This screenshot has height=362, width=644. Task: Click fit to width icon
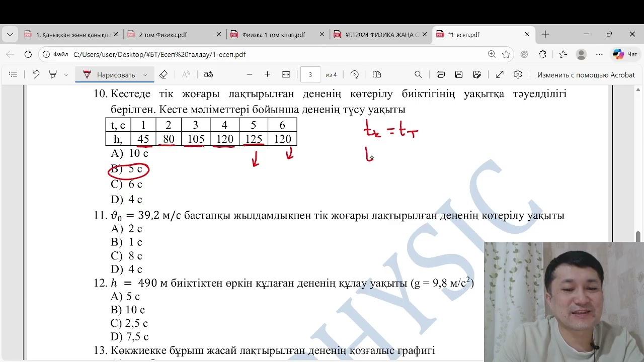coord(286,74)
